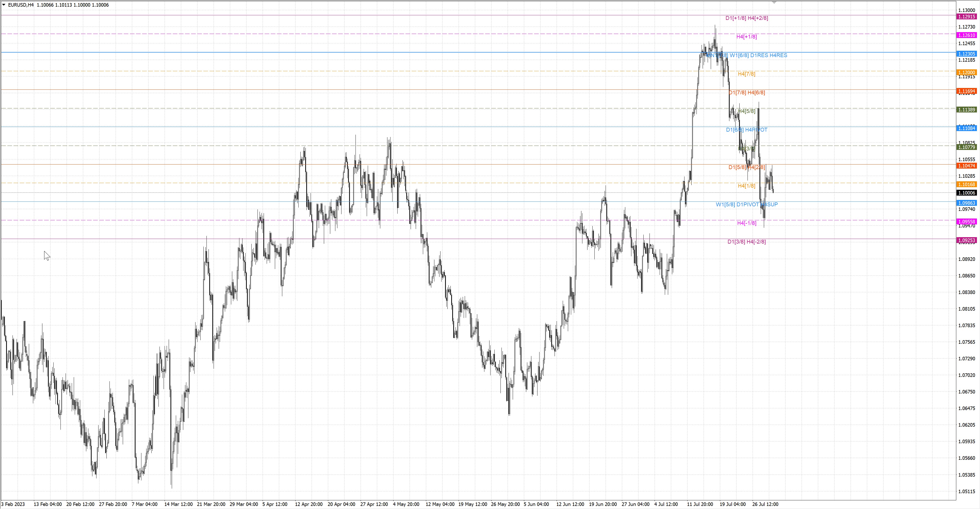The height and width of the screenshot is (509, 980).
Task: Select the H4[-1/8] magenta level label
Action: tap(746, 223)
